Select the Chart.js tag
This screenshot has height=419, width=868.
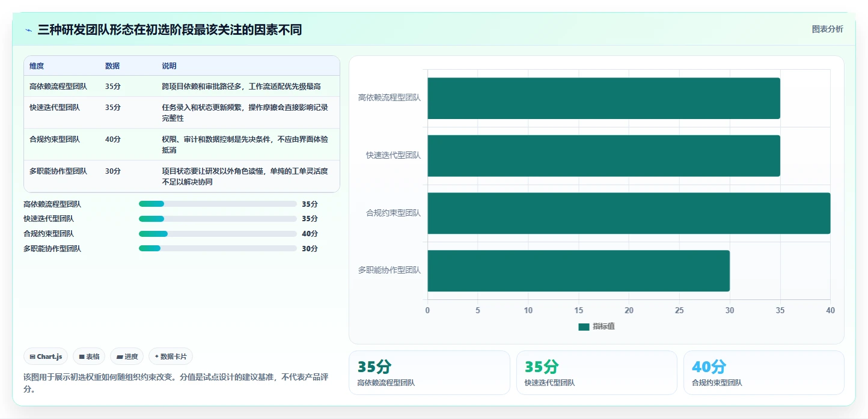(x=46, y=356)
